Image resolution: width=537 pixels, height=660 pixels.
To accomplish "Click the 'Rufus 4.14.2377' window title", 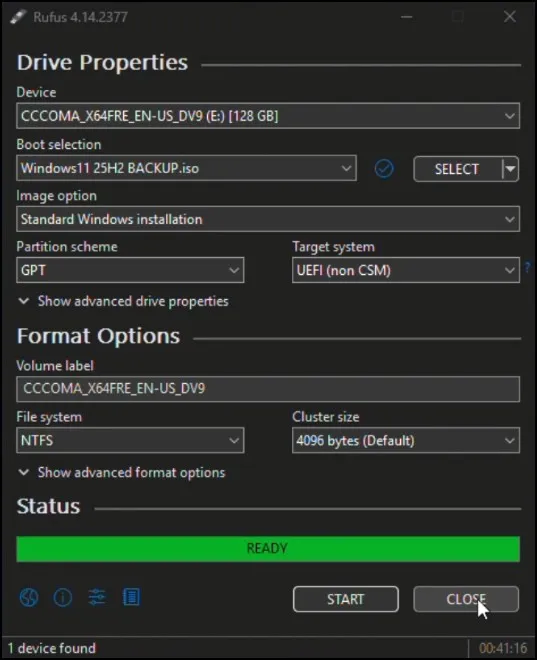I will point(80,17).
